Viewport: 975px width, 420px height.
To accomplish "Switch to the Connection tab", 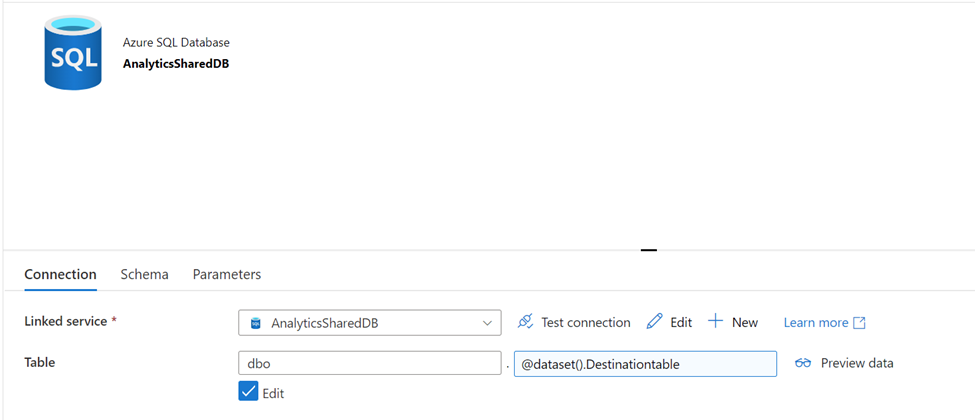I will click(60, 274).
